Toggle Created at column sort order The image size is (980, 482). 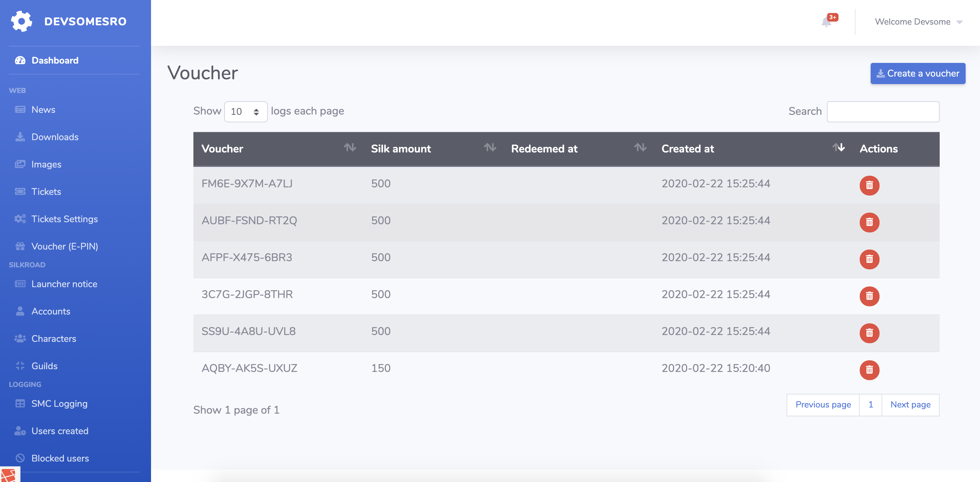839,148
